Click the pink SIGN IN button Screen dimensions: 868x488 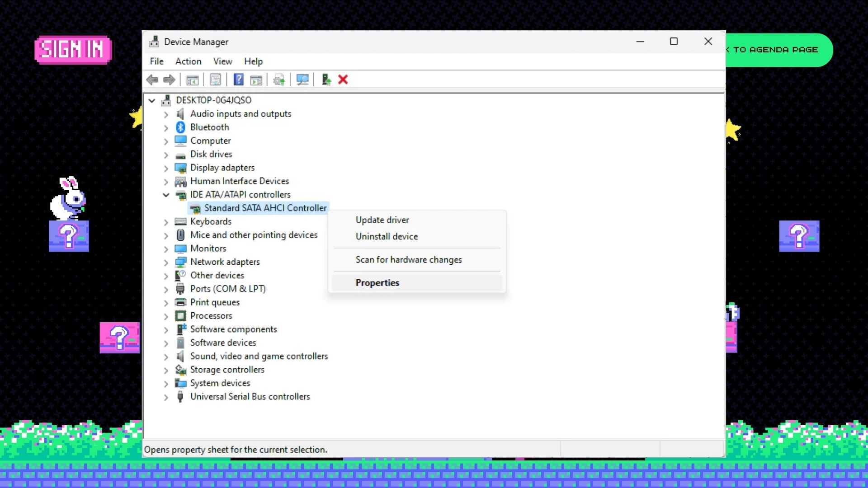(73, 50)
